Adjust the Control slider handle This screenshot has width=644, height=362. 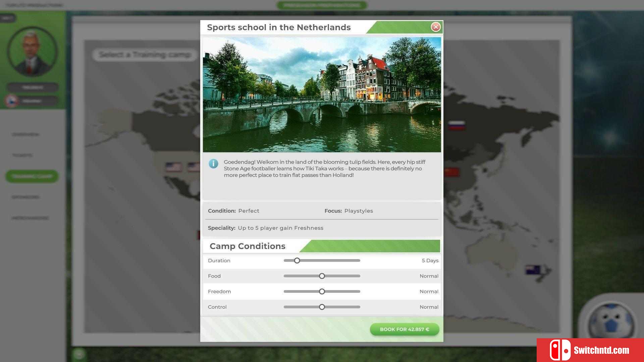(x=322, y=307)
